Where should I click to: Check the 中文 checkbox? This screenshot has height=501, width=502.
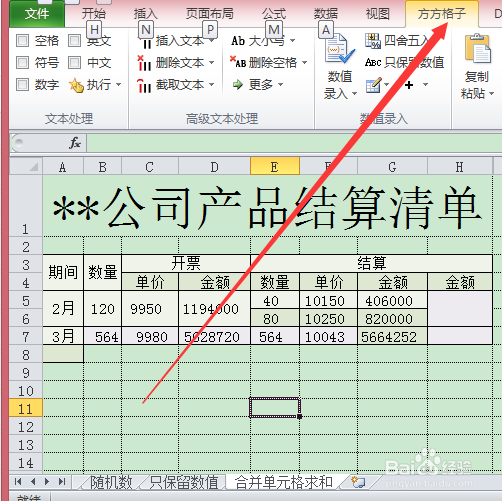click(x=75, y=62)
